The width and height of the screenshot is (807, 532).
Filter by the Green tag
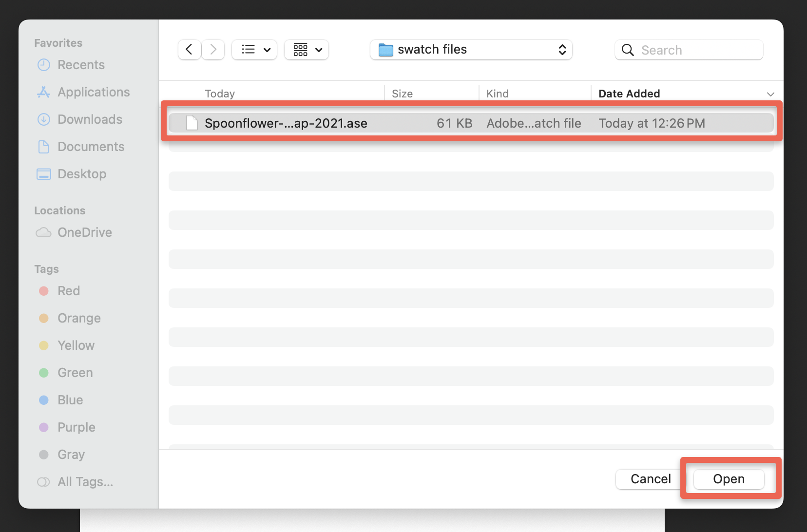point(75,373)
